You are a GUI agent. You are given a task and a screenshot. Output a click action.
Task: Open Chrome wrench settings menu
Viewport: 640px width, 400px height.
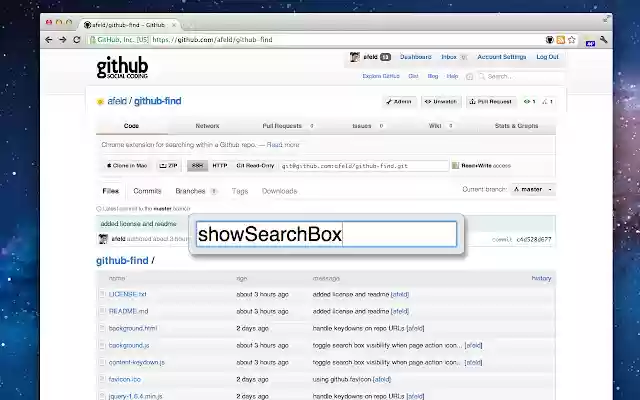(x=604, y=40)
